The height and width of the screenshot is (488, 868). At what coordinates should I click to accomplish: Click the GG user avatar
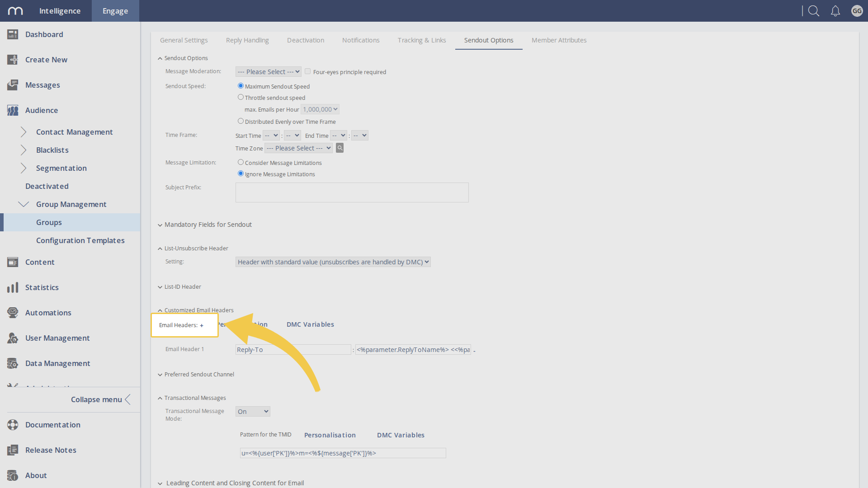coord(857,11)
